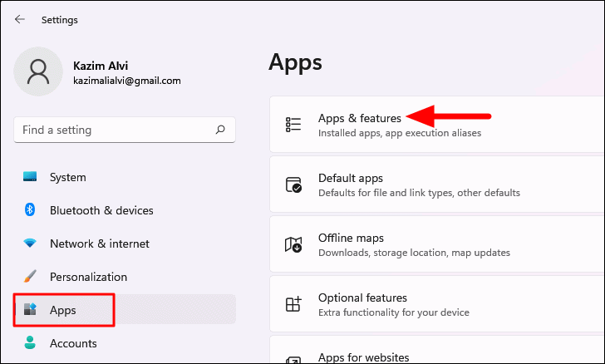This screenshot has height=364, width=605.
Task: Click the Network wifi icon
Action: 30,243
